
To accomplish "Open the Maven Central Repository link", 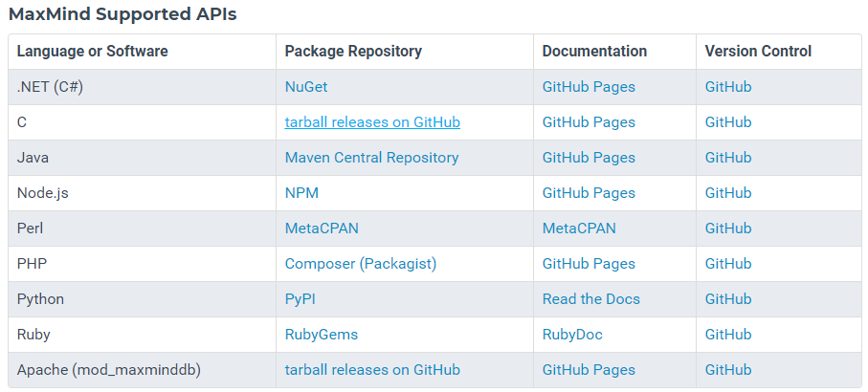I will click(x=371, y=158).
